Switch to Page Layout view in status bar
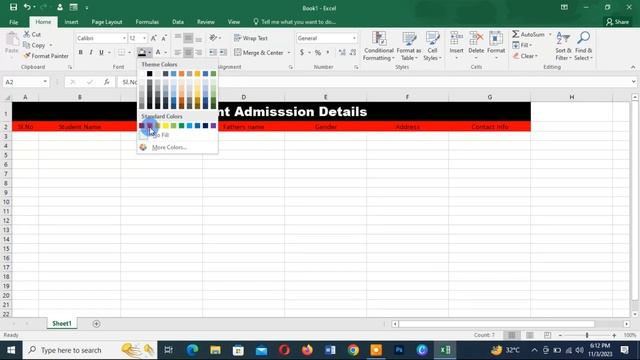 pos(529,335)
